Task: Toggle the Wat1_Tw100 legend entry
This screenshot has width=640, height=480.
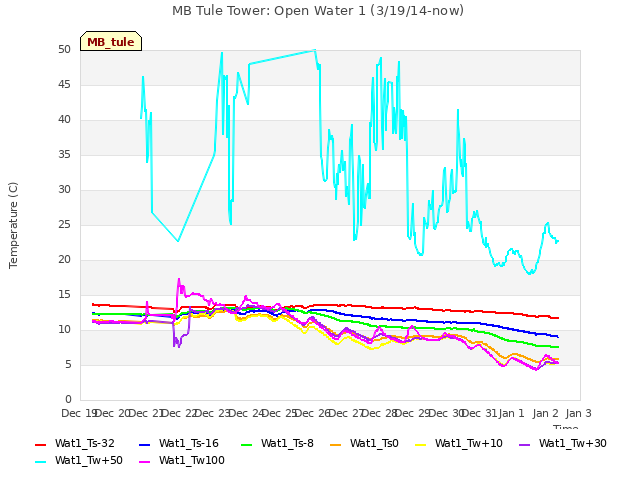Action: (x=182, y=460)
